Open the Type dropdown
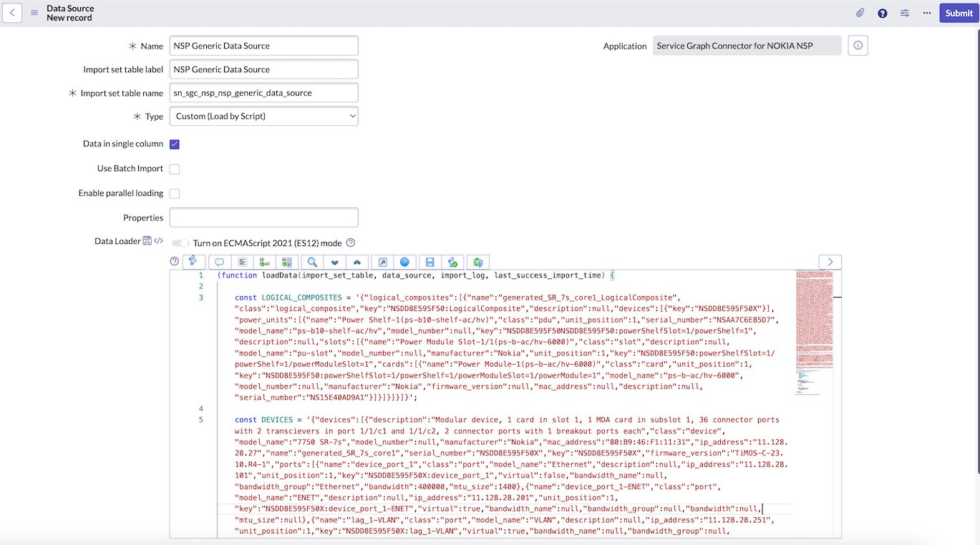 (263, 116)
